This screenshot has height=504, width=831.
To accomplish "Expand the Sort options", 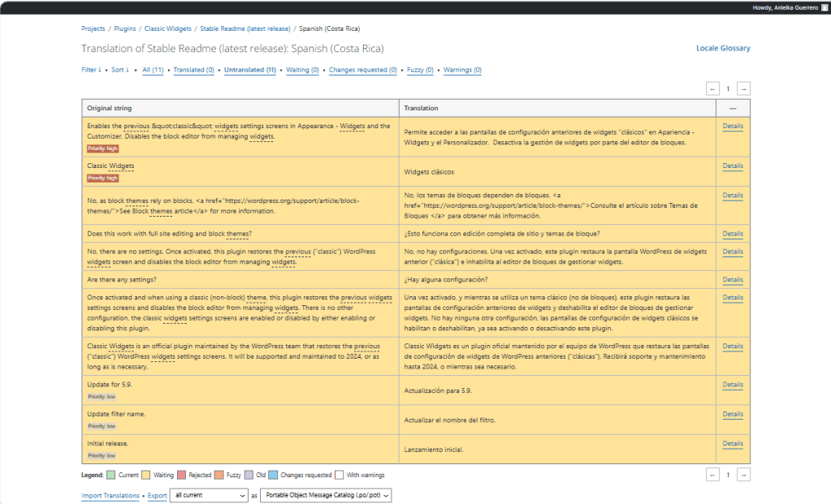I will pyautogui.click(x=120, y=70).
